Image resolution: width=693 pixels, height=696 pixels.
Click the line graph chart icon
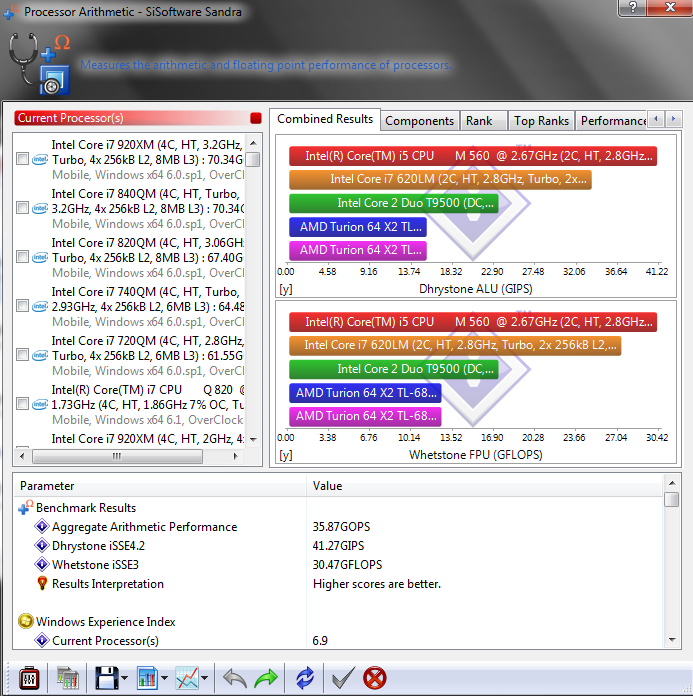click(187, 678)
